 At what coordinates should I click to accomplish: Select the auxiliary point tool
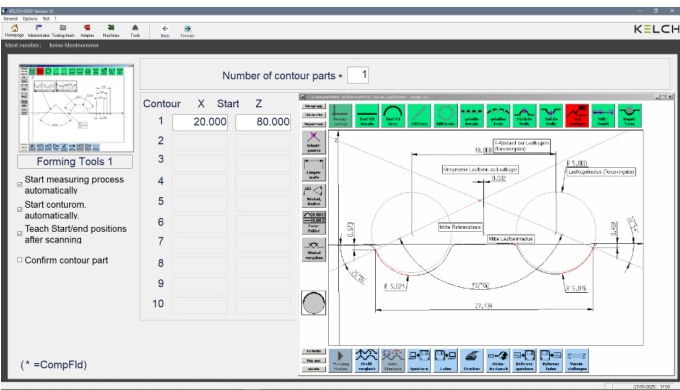tap(603, 115)
